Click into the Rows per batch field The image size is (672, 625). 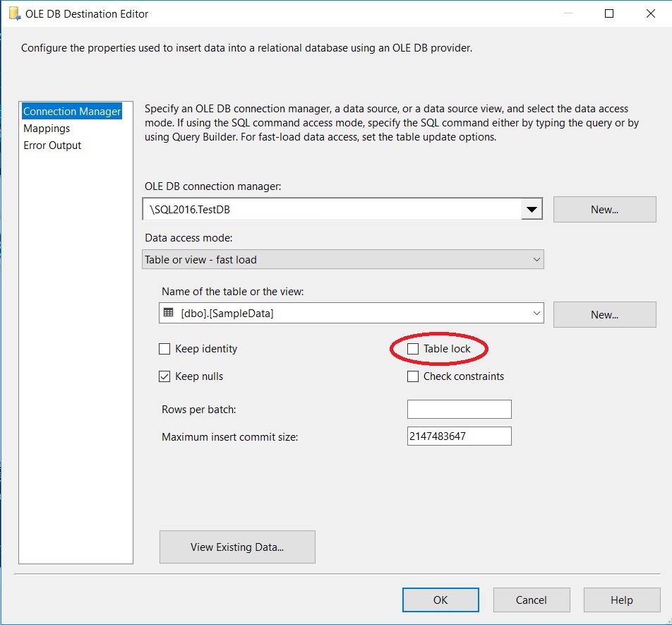(x=459, y=410)
